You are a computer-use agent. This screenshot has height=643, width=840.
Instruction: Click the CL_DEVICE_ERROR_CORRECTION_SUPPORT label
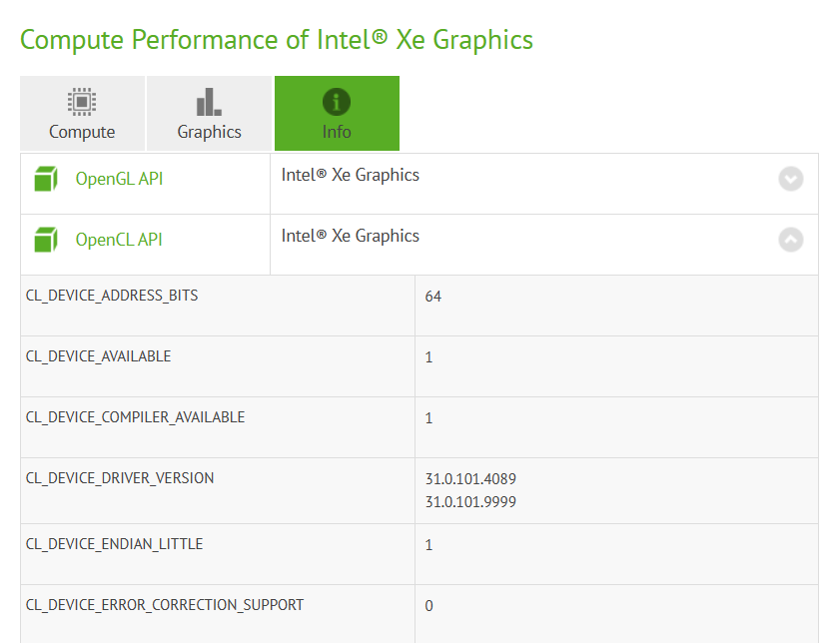[x=165, y=605]
